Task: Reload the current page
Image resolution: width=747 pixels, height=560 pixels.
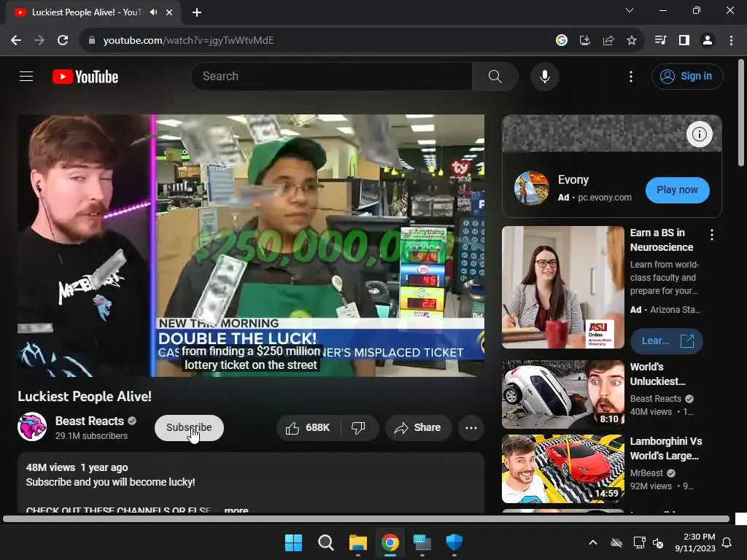Action: pos(63,41)
